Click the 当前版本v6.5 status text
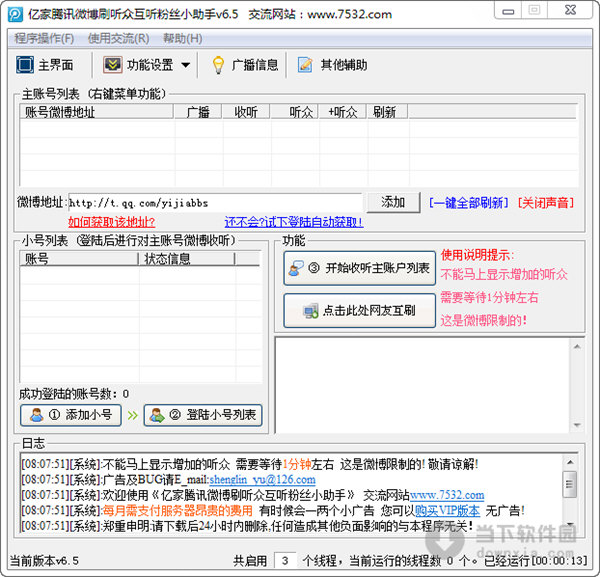The image size is (600, 577). [x=44, y=561]
